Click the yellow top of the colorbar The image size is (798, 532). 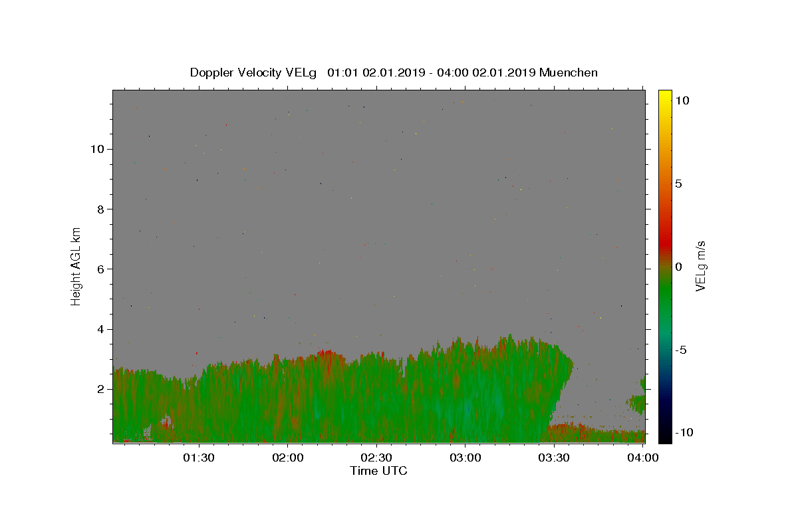point(665,96)
